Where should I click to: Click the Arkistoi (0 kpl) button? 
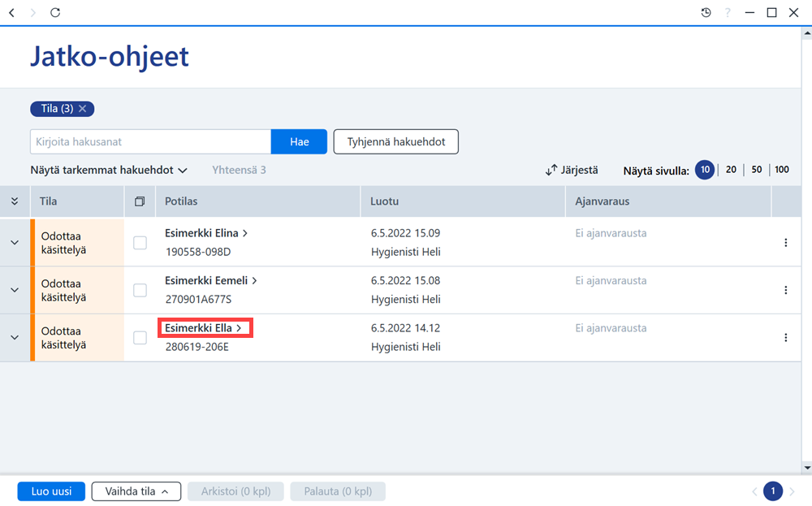click(235, 491)
